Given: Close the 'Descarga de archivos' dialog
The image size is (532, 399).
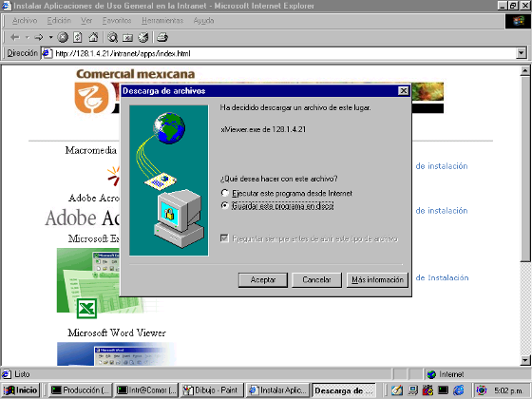Looking at the screenshot, I should click(x=403, y=90).
